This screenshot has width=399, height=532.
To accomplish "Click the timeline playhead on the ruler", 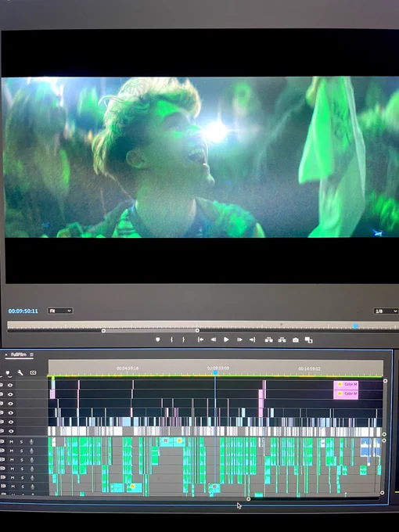I will click(215, 373).
